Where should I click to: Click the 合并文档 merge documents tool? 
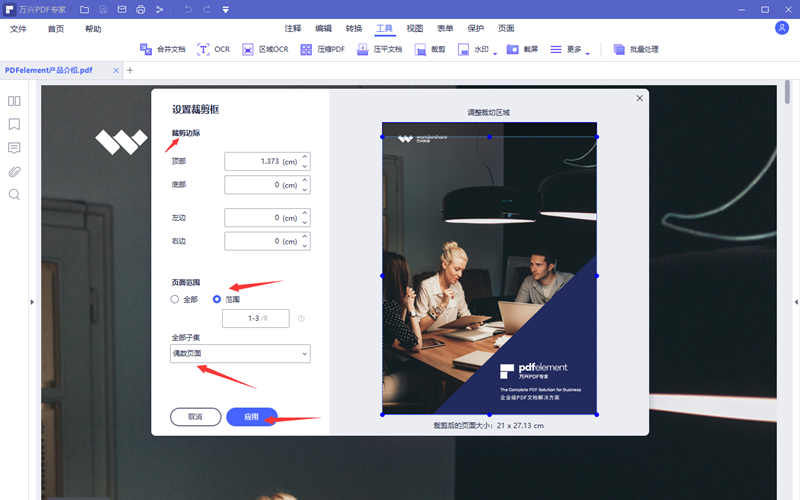click(x=163, y=49)
